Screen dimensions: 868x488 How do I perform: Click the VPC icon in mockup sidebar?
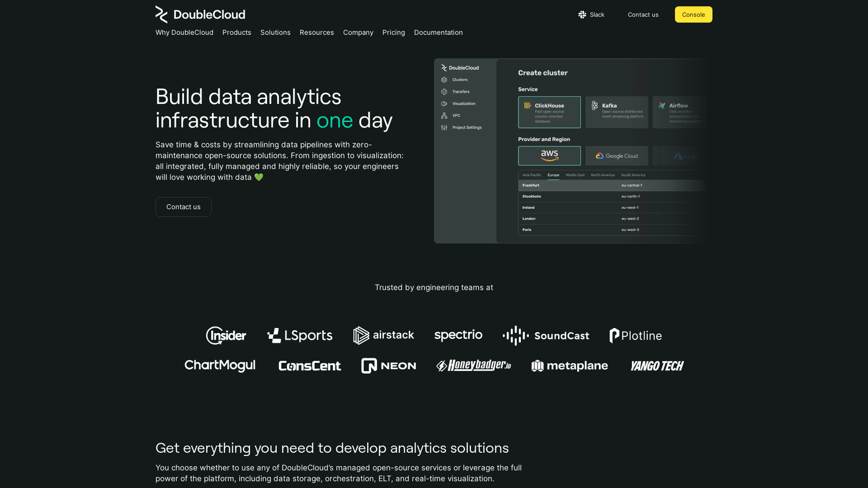tap(444, 115)
